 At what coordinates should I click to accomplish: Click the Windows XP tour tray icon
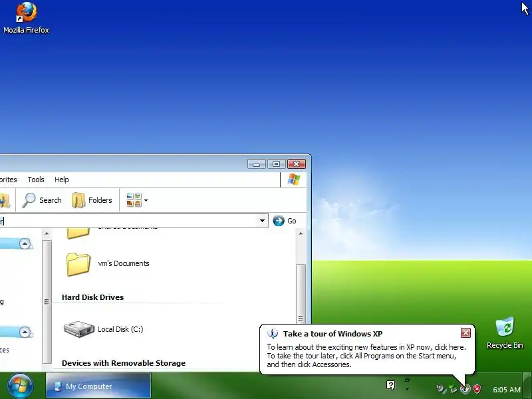(x=465, y=389)
